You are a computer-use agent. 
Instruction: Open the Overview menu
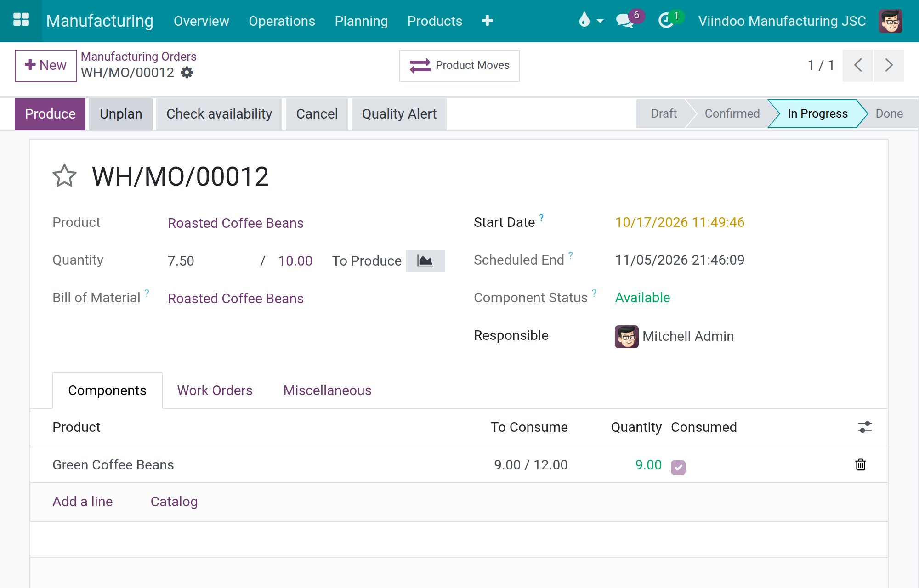tap(201, 21)
